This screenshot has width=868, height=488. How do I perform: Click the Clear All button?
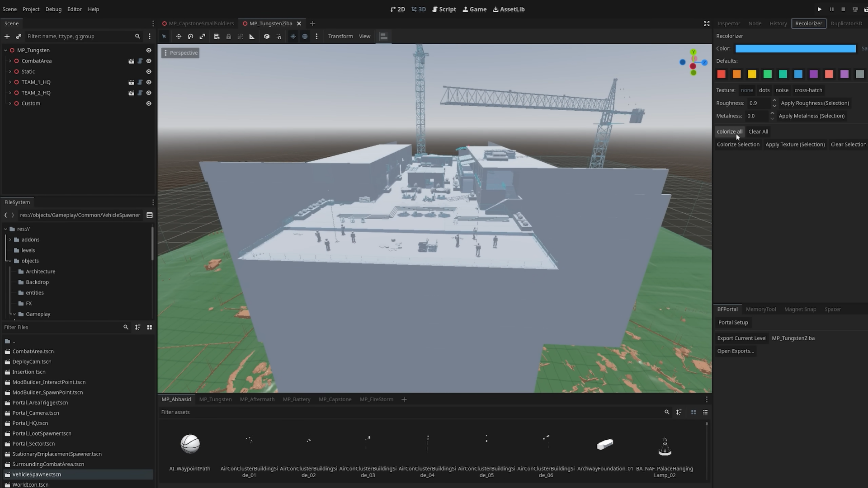[758, 131]
